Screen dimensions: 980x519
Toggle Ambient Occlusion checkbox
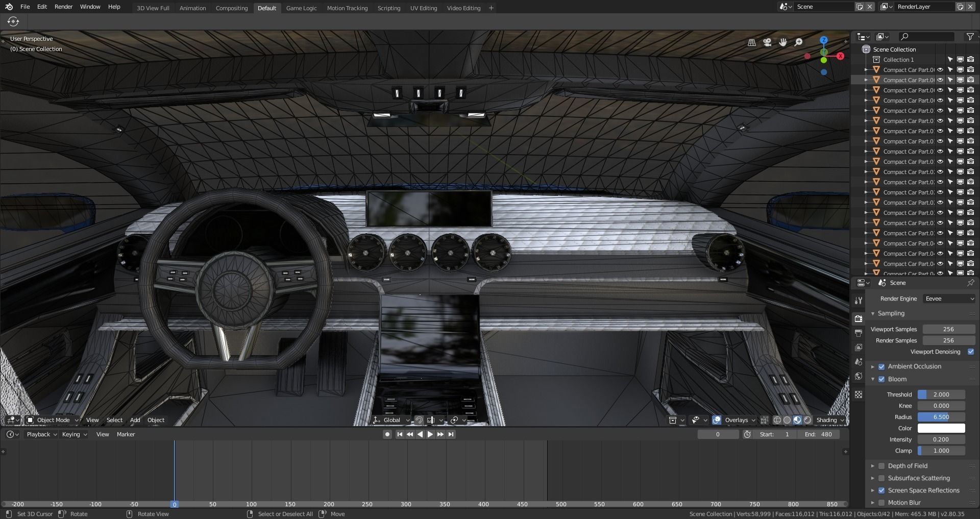coord(881,366)
